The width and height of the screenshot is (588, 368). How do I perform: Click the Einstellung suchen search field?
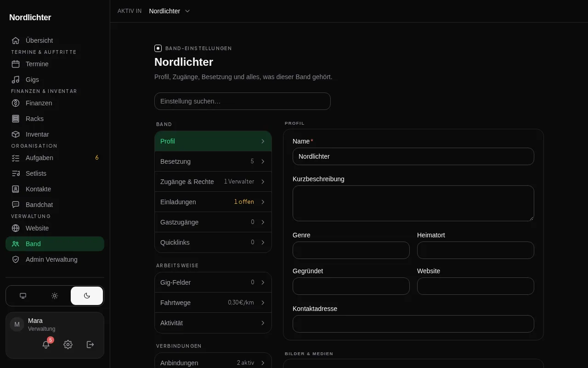243,101
